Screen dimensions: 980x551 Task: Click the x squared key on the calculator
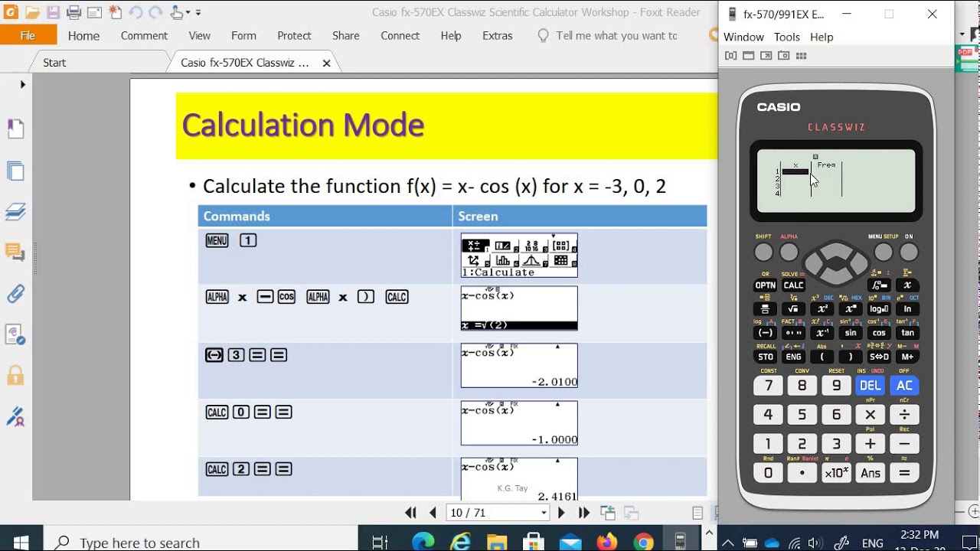point(822,309)
